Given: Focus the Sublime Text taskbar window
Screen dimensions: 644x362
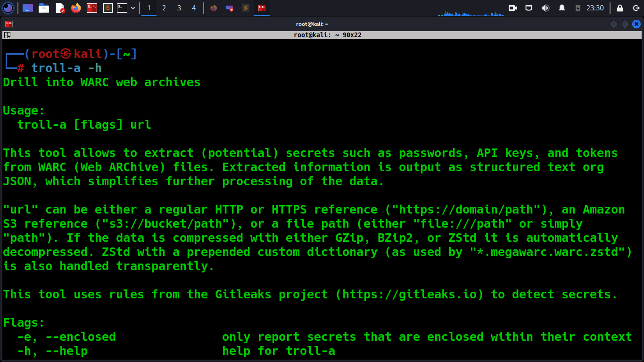Looking at the screenshot, I should pyautogui.click(x=246, y=8).
